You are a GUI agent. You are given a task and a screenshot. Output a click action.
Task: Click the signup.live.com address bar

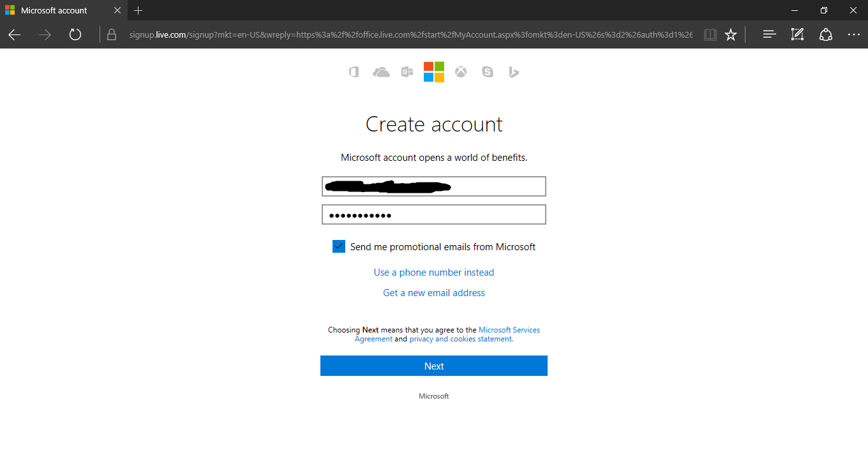point(410,34)
